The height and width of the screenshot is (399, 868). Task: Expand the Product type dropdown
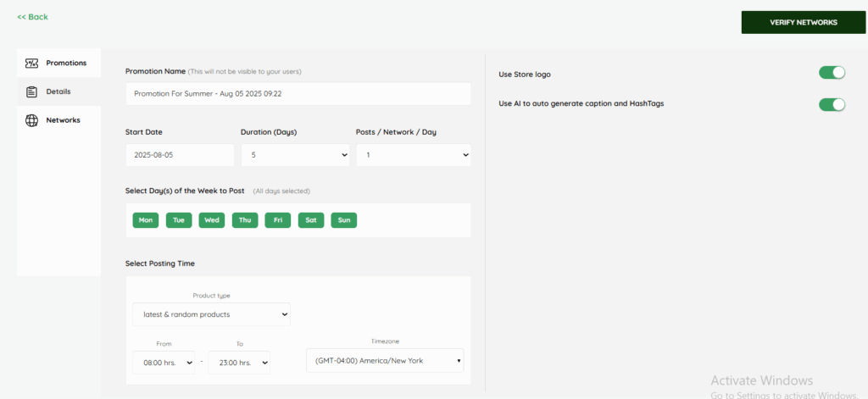tap(211, 314)
